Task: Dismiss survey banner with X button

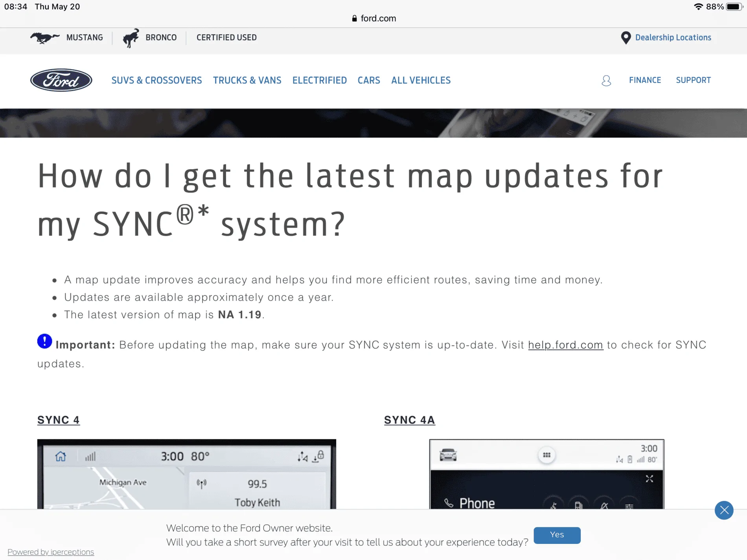Action: point(724,510)
